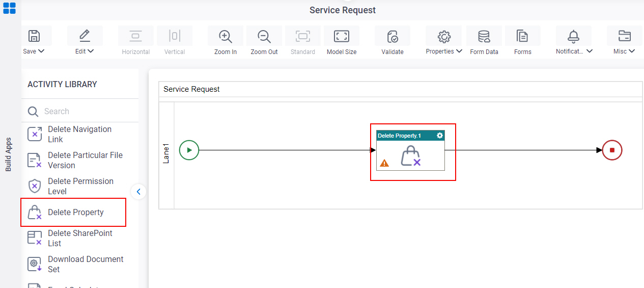Expand the Edit dropdown
This screenshot has height=288, width=644.
click(91, 51)
